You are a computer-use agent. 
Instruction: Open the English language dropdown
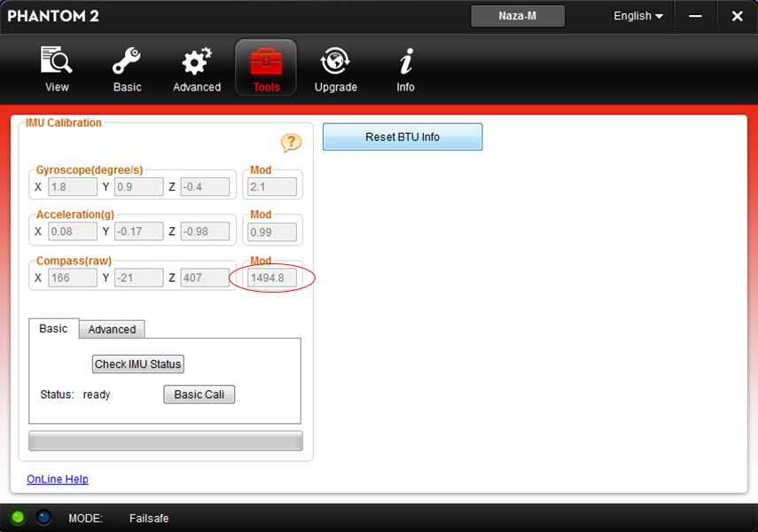pos(638,16)
